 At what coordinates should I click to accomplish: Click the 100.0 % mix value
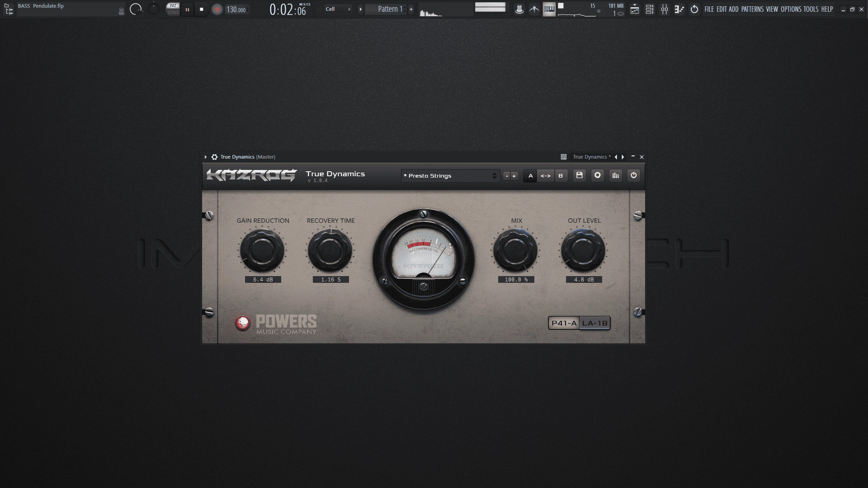(x=516, y=280)
